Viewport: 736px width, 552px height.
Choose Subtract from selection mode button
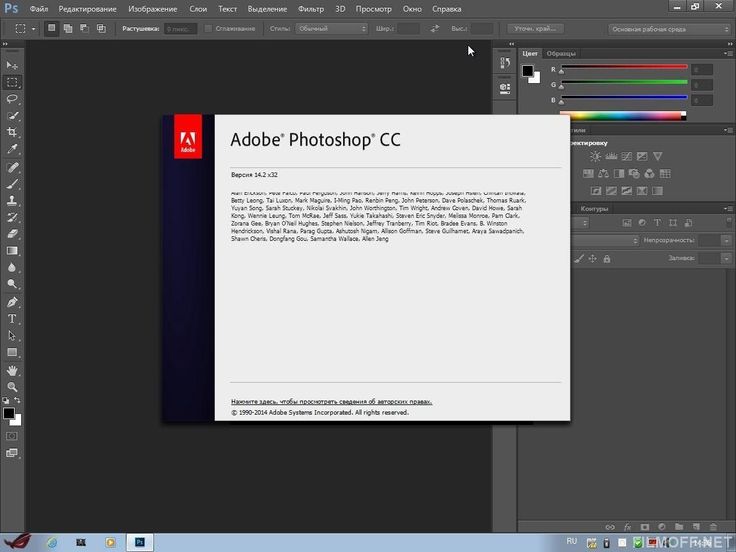click(84, 29)
